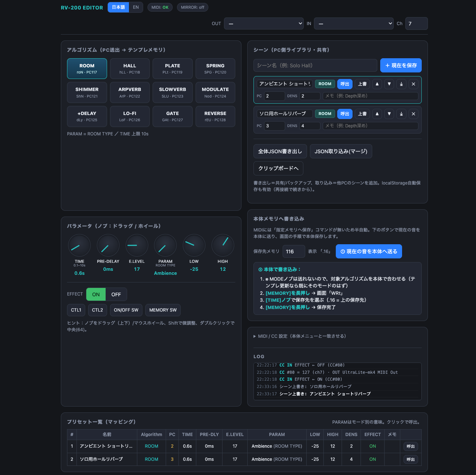Viewport: 476px width, 475px height.
Task: Click the ROOM tag on the アンビエント ショート scene
Action: 325,84
